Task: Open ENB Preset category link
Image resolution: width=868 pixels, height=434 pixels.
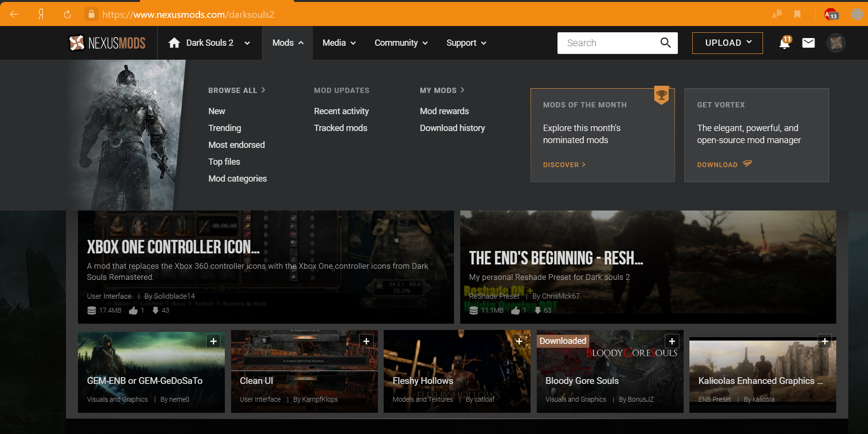Action: tap(714, 399)
